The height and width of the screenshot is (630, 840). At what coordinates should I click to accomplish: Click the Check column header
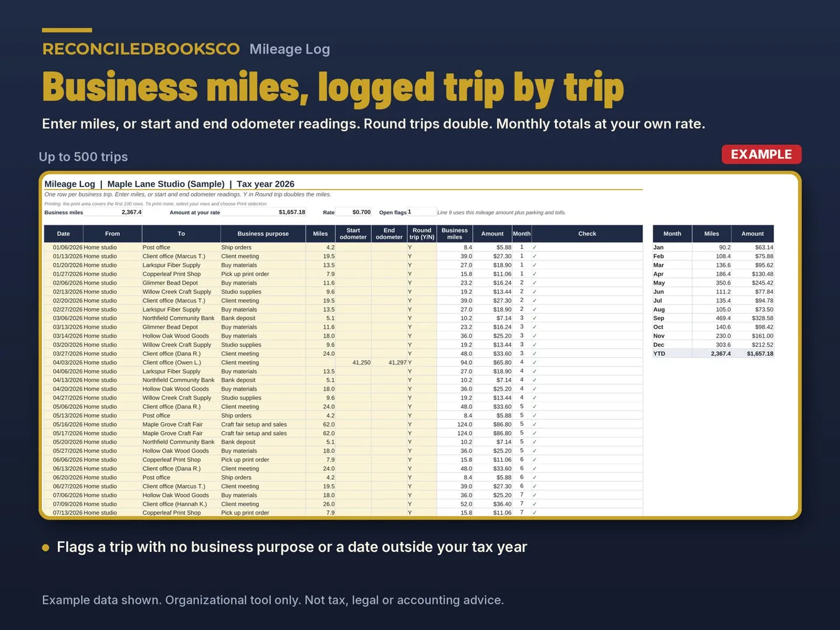[587, 234]
